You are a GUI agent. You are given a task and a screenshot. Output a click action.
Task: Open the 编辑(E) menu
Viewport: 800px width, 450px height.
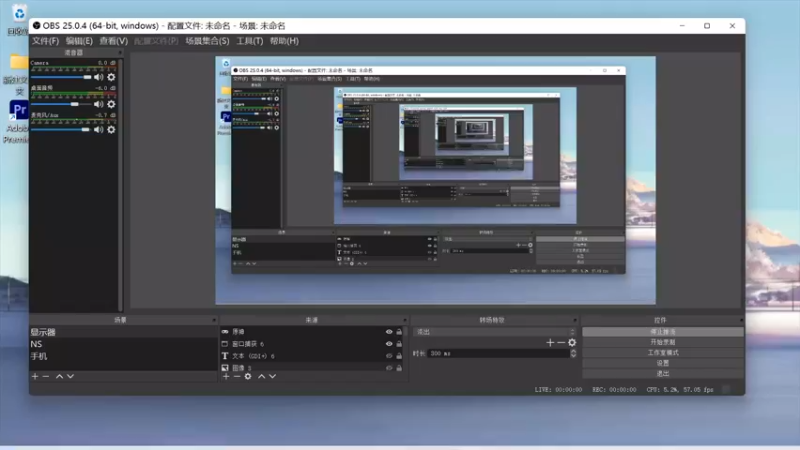(79, 41)
